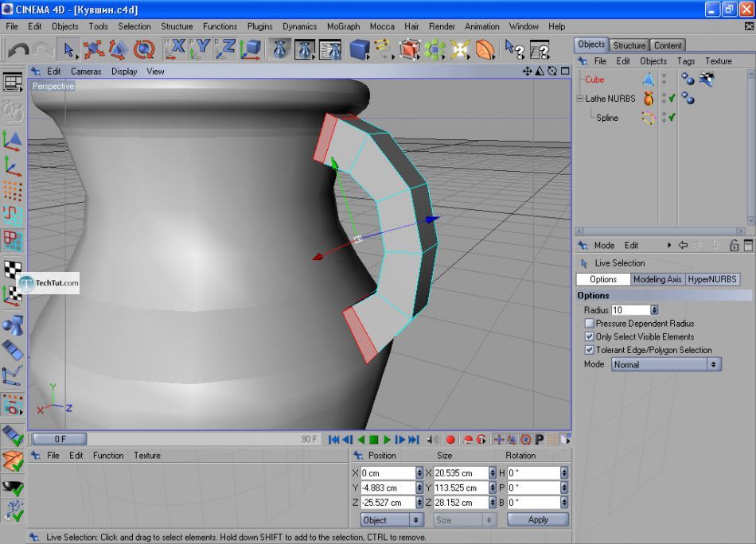Click Render Active View icon
Image resolution: width=756 pixels, height=544 pixels.
(x=280, y=49)
